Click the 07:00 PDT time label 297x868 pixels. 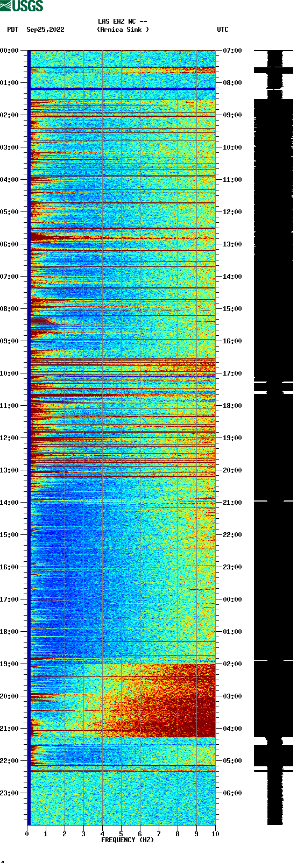[10, 277]
